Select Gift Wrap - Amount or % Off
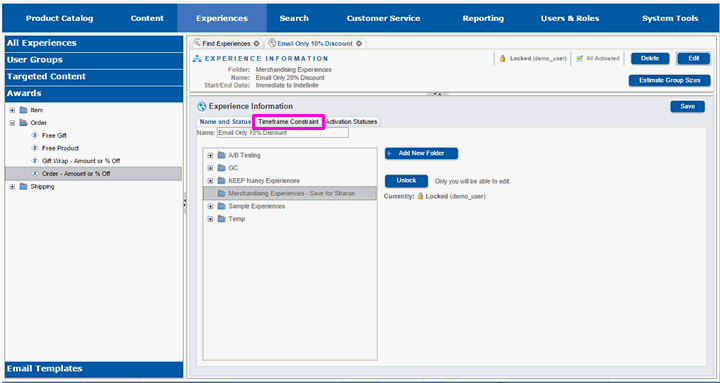The image size is (720, 383). tap(81, 161)
